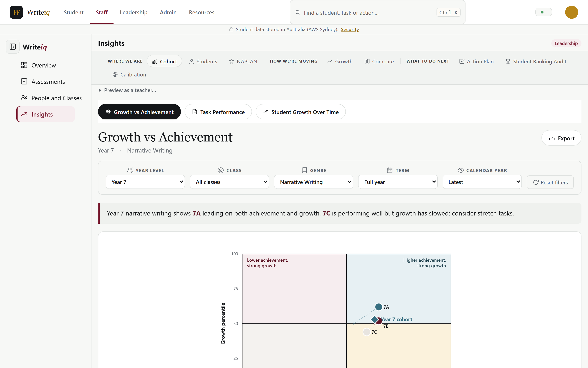The width and height of the screenshot is (588, 368).
Task: Open the Resources top tab
Action: click(202, 12)
